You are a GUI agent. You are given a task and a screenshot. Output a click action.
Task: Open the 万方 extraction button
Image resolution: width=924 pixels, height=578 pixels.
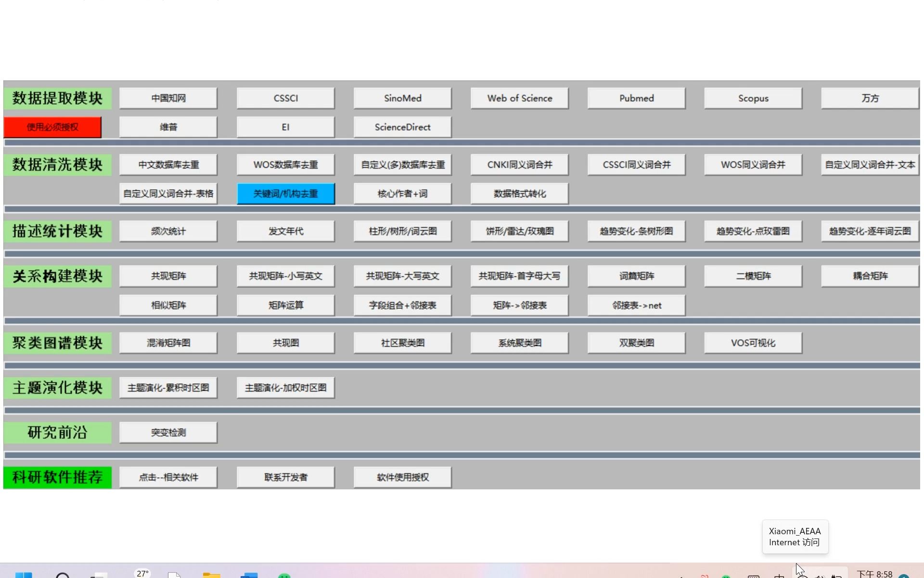tap(870, 98)
